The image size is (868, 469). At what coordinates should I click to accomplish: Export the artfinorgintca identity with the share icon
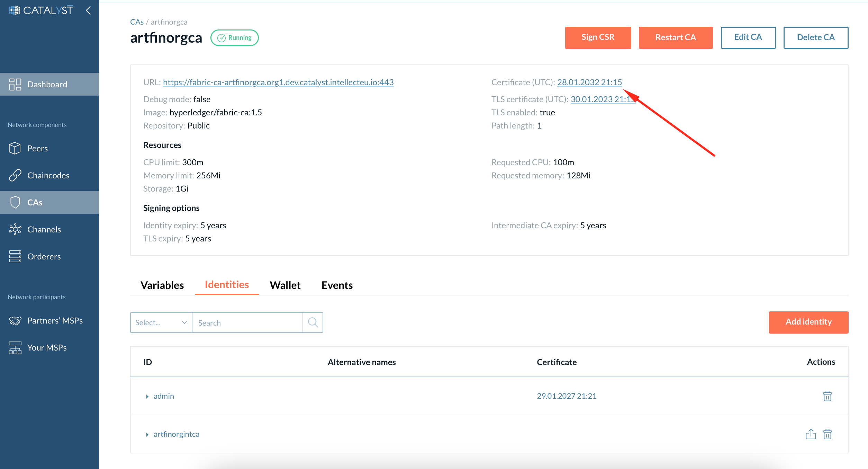[x=811, y=434]
